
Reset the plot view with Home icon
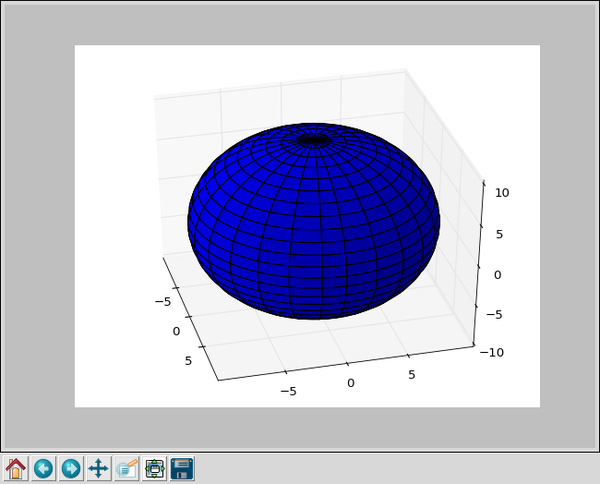coord(16,468)
